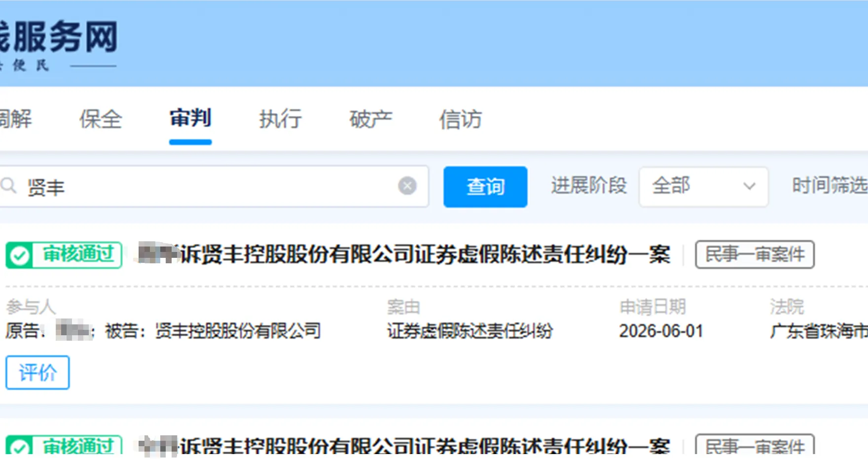The height and width of the screenshot is (459, 868).
Task: Click defendant text 贤丰控股股份有限公司
Action: [x=238, y=331]
